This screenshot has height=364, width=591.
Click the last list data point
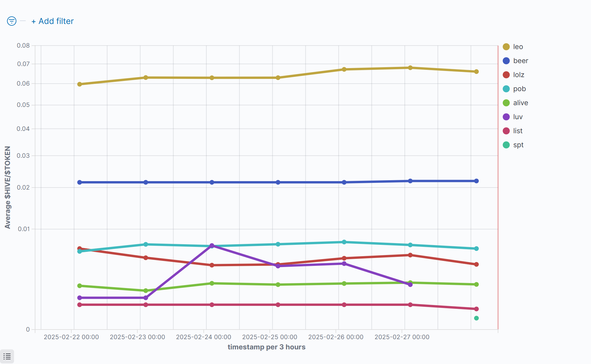[476, 309]
